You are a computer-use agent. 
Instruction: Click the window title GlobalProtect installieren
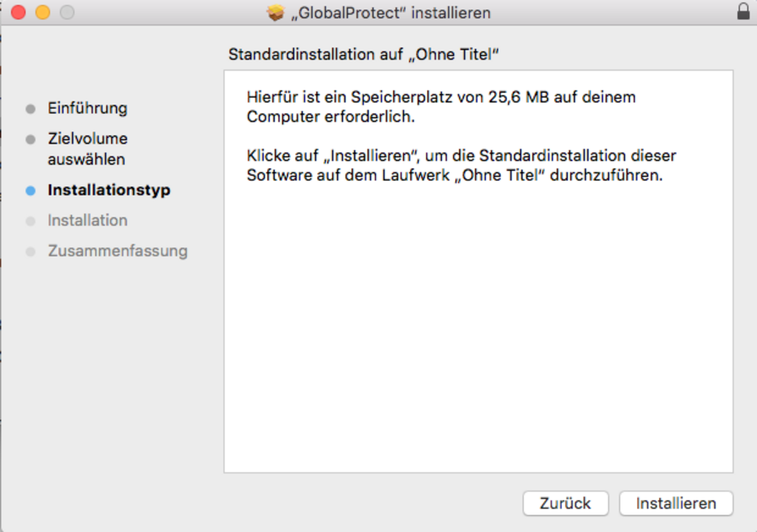click(390, 13)
